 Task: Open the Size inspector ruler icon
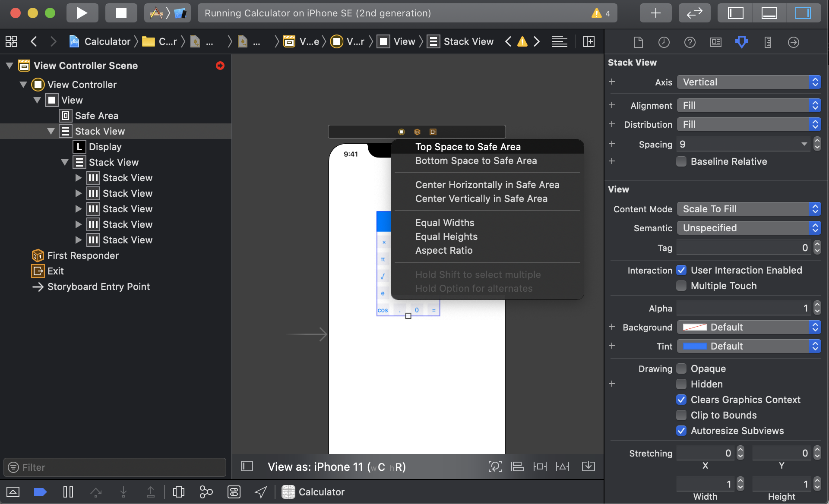tap(767, 42)
